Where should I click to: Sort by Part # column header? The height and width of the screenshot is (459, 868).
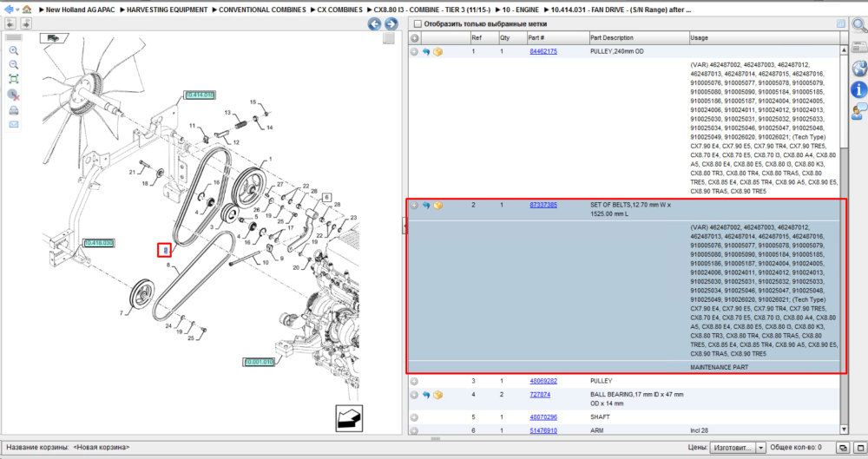click(557, 38)
